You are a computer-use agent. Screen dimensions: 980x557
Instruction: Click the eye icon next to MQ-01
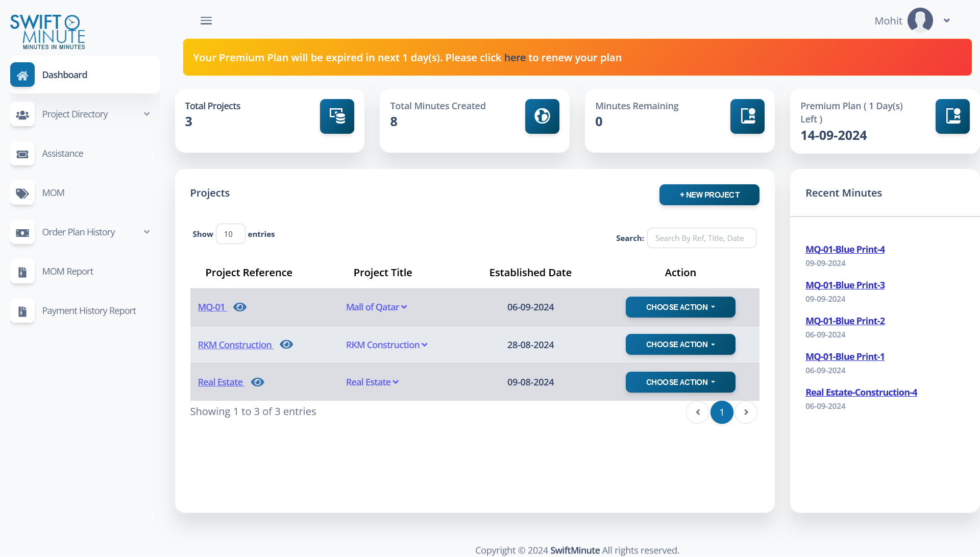pyautogui.click(x=240, y=307)
